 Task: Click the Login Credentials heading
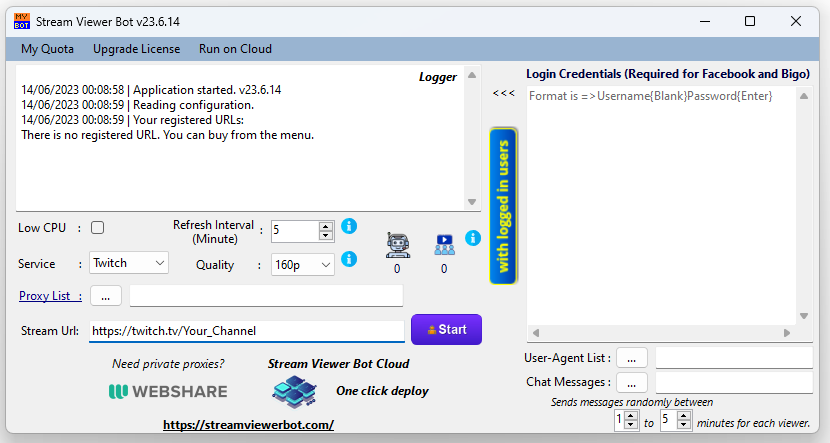tap(668, 74)
